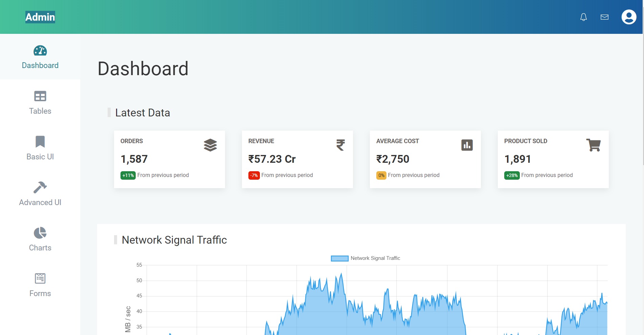Open the Tables menu label

(x=40, y=111)
